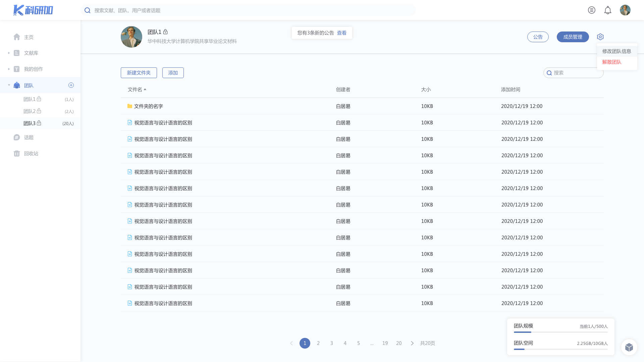Viewport: 644px width, 362px height.
Task: Go to page 19
Action: tap(385, 343)
